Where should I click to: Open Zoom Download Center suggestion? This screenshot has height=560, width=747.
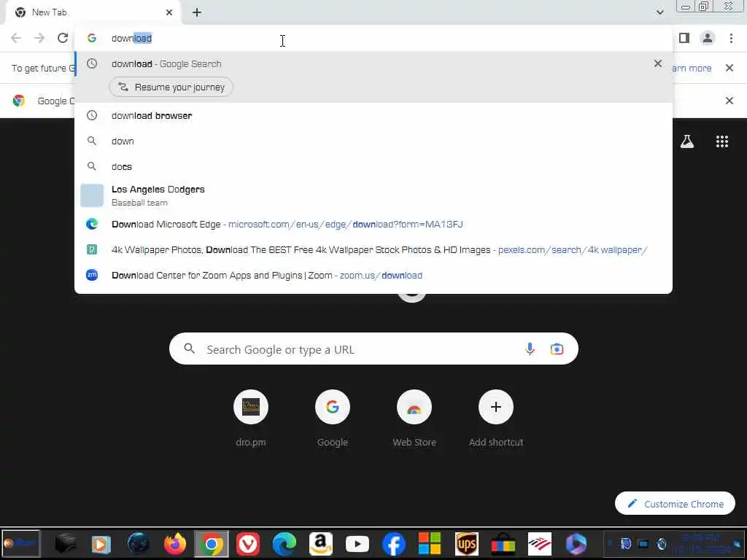pos(373,275)
